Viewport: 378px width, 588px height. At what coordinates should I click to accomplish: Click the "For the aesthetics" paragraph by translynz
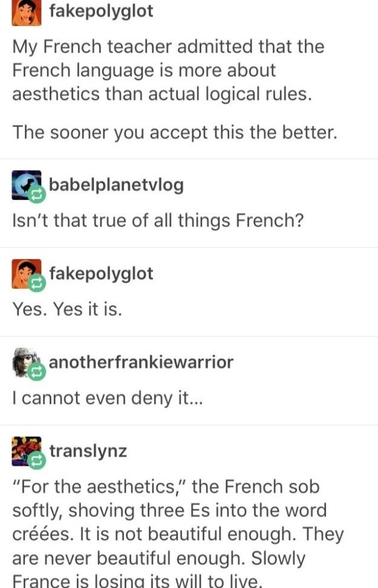[x=178, y=532]
